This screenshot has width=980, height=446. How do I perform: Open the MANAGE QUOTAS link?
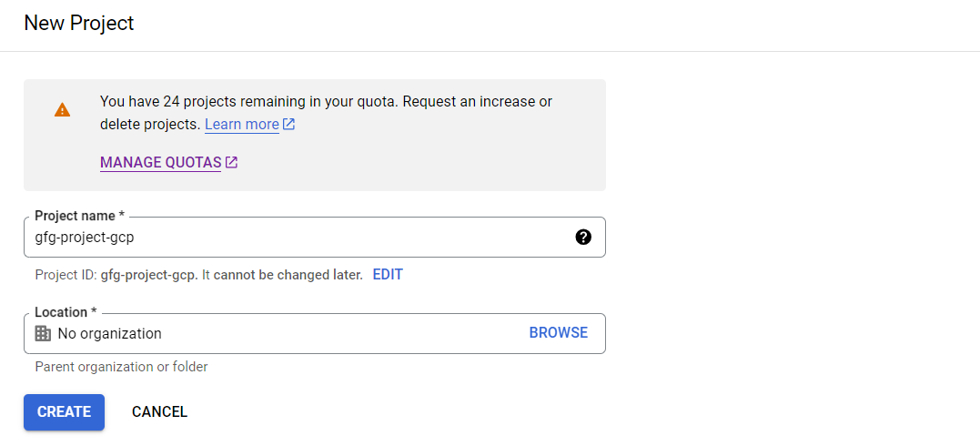coord(161,163)
